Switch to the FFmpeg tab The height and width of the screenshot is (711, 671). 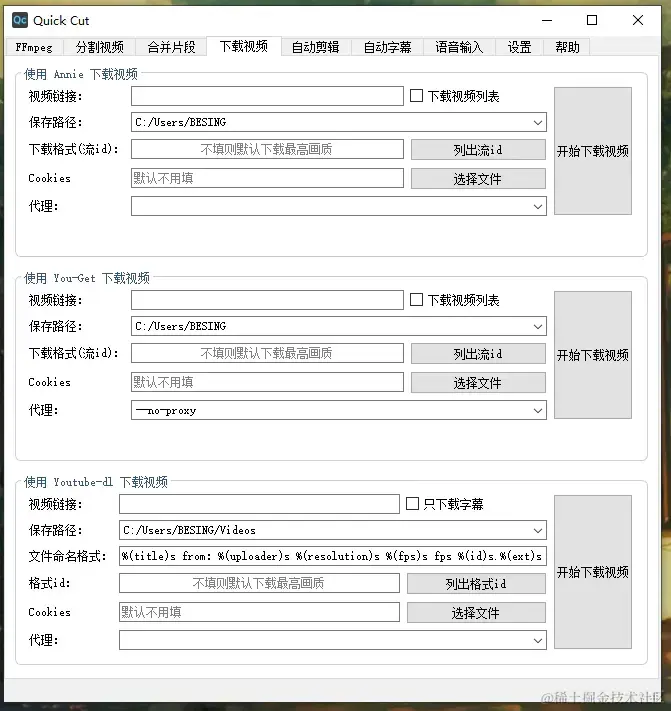34,47
